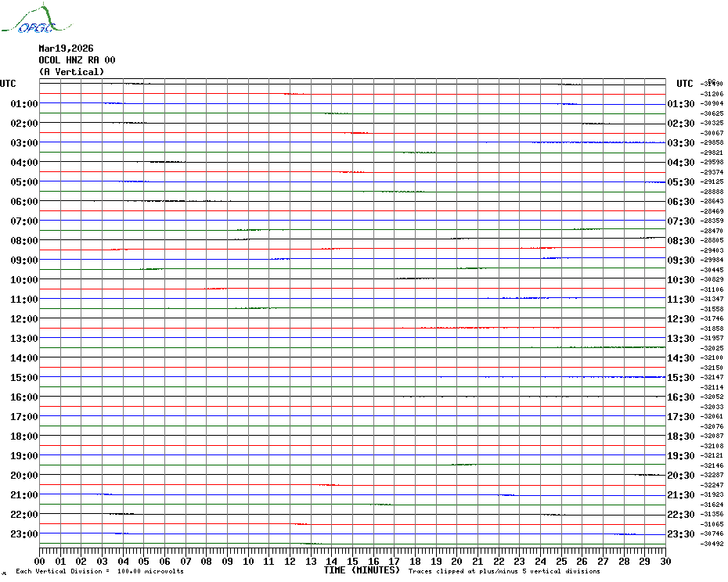
Task: Select the 13:00 time label
Action: tap(24, 339)
